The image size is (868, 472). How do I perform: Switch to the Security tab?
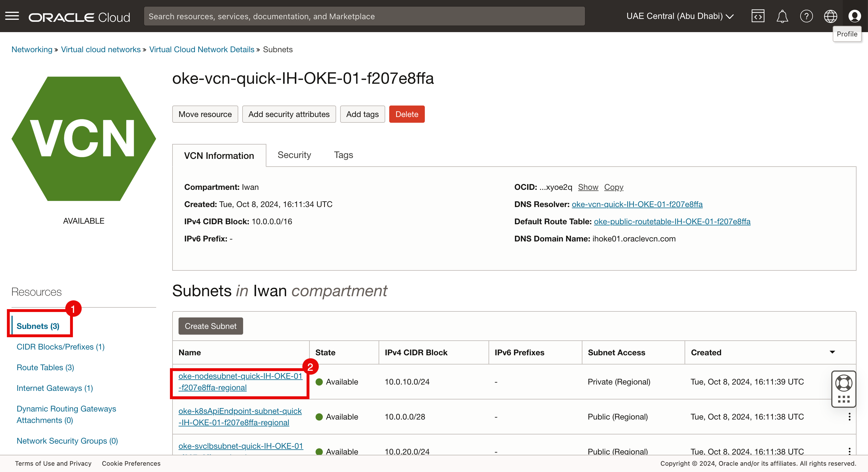point(294,155)
